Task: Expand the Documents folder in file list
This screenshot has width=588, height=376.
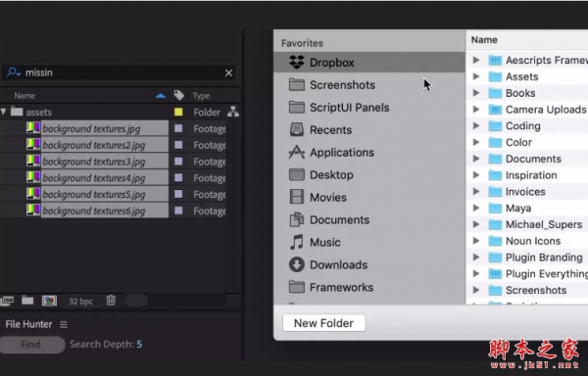Action: (476, 159)
